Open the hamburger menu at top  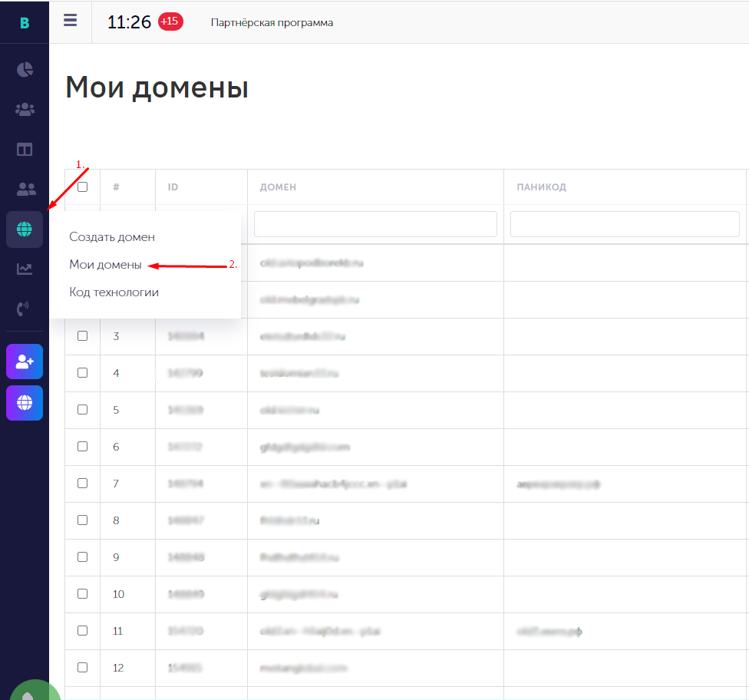pyautogui.click(x=71, y=21)
